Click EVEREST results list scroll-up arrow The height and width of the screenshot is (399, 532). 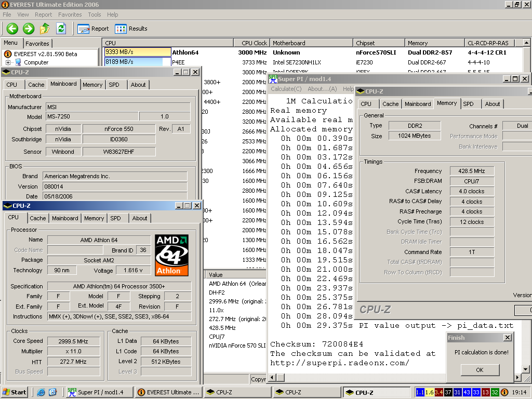pos(526,43)
